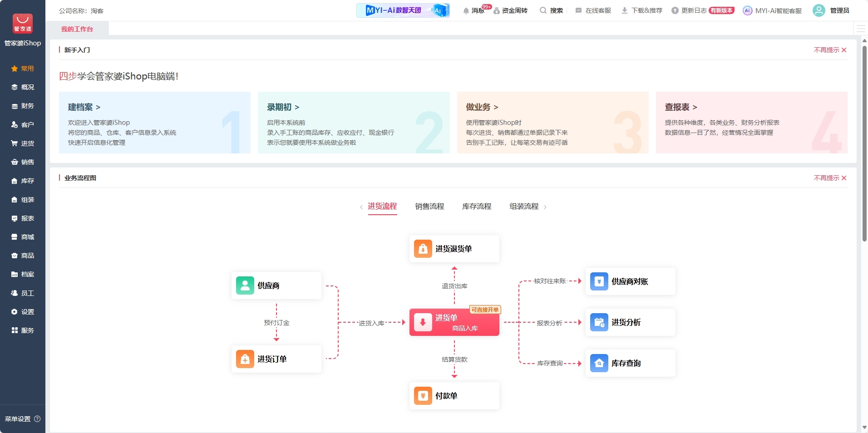This screenshot has width=868, height=433.
Task: Open the 管理员 user profile avatar
Action: 819,10
